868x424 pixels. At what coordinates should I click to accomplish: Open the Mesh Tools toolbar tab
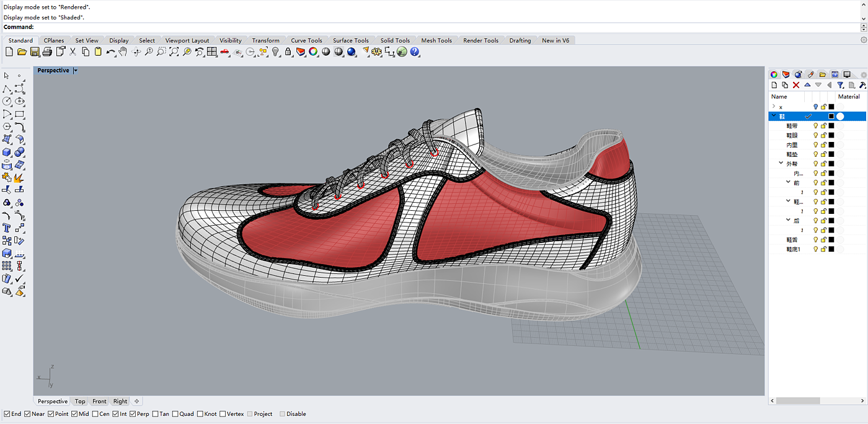(x=436, y=40)
